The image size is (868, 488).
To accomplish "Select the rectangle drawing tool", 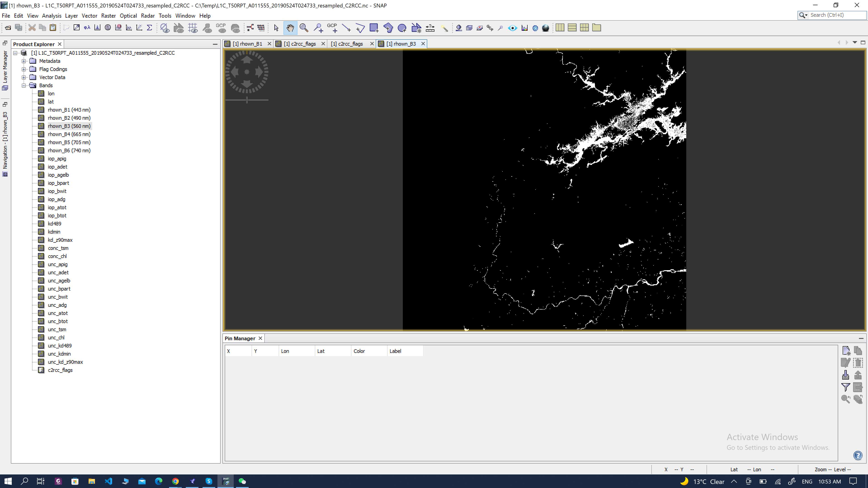I will [x=374, y=28].
